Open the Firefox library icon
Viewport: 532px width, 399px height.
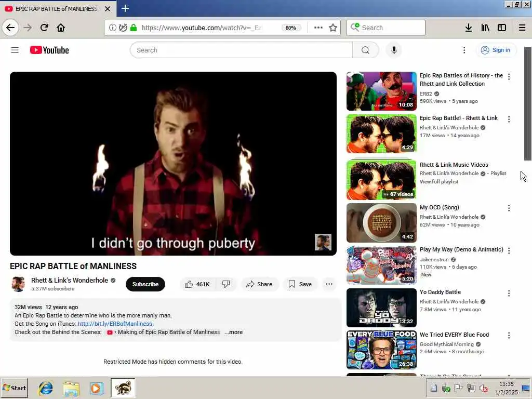(485, 28)
